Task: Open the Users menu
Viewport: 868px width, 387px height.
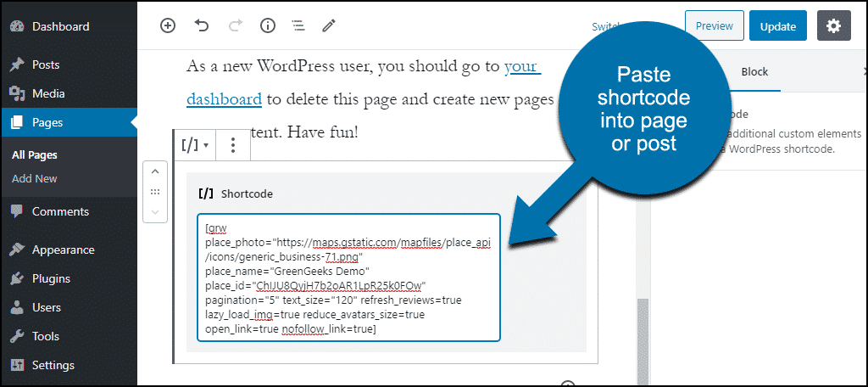Action: (x=47, y=308)
